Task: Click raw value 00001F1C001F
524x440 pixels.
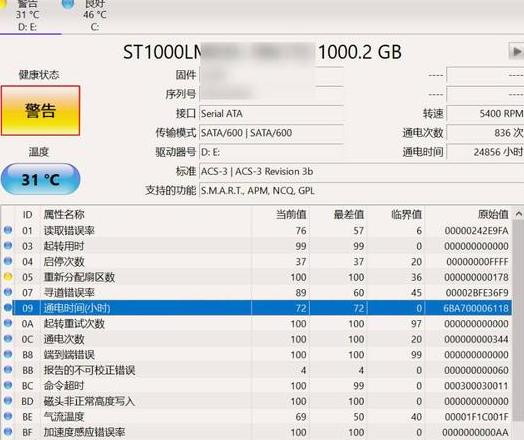Action: (477, 417)
